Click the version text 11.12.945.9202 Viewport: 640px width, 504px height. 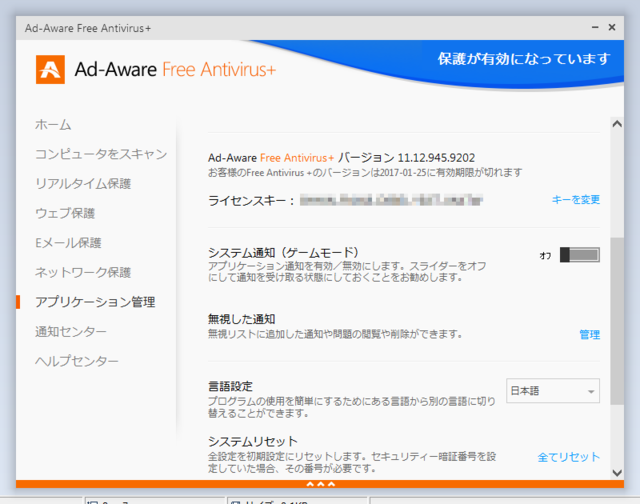pos(436,158)
